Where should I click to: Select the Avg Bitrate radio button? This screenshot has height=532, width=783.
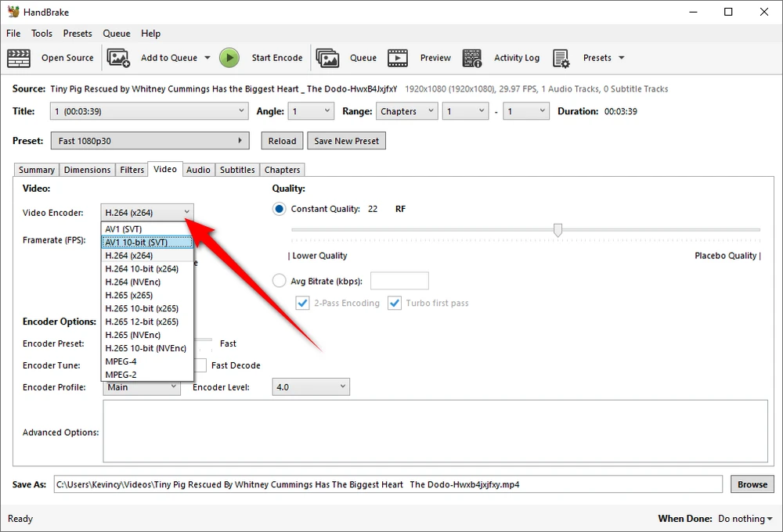click(280, 281)
